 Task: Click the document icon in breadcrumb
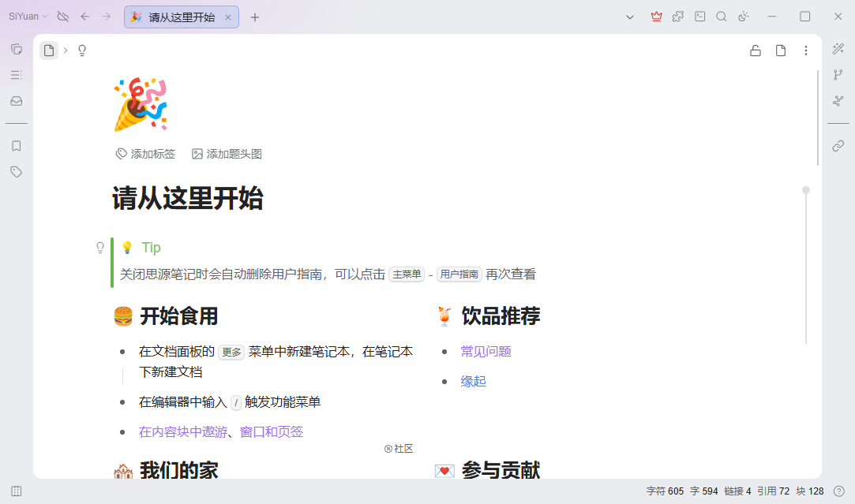[x=49, y=50]
